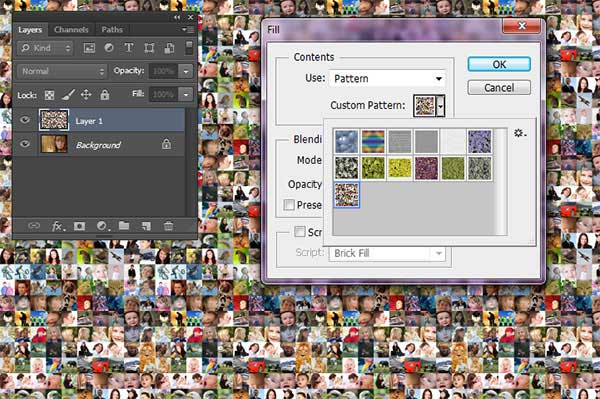This screenshot has width=600, height=399.
Task: Delete layer with the trash icon
Action: (x=168, y=226)
